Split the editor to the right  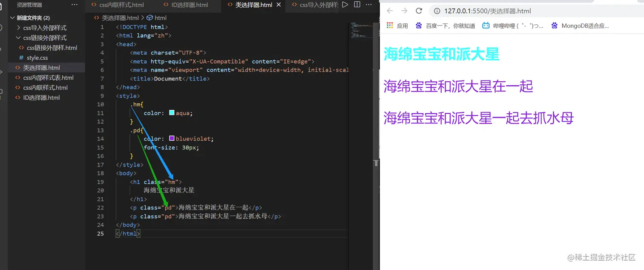[357, 5]
